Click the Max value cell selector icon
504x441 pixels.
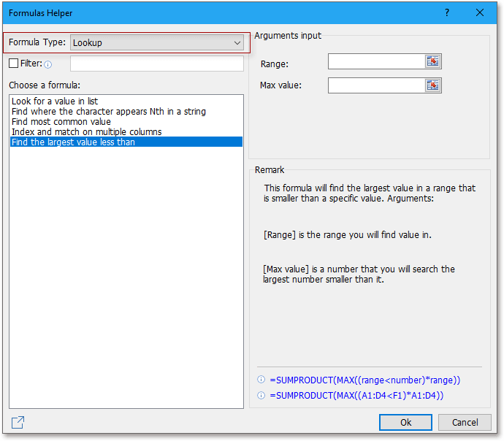[x=433, y=85]
